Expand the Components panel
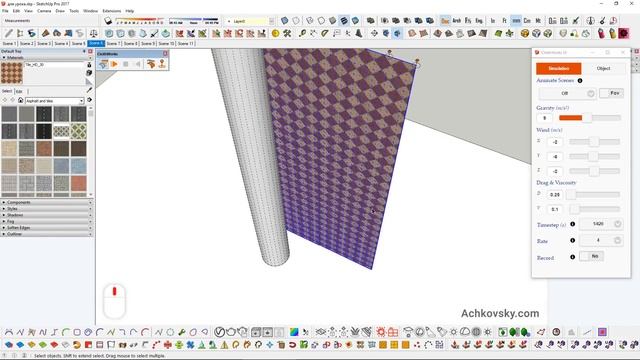This screenshot has width=640, height=360. (x=47, y=202)
